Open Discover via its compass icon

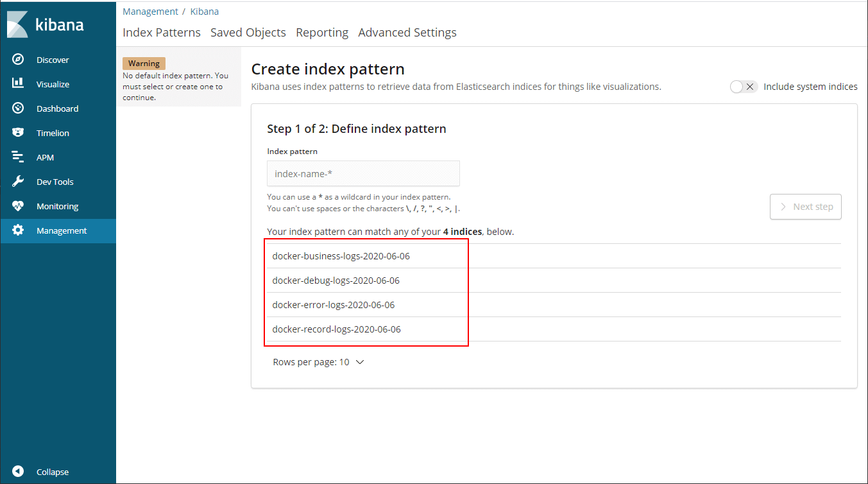click(x=18, y=60)
